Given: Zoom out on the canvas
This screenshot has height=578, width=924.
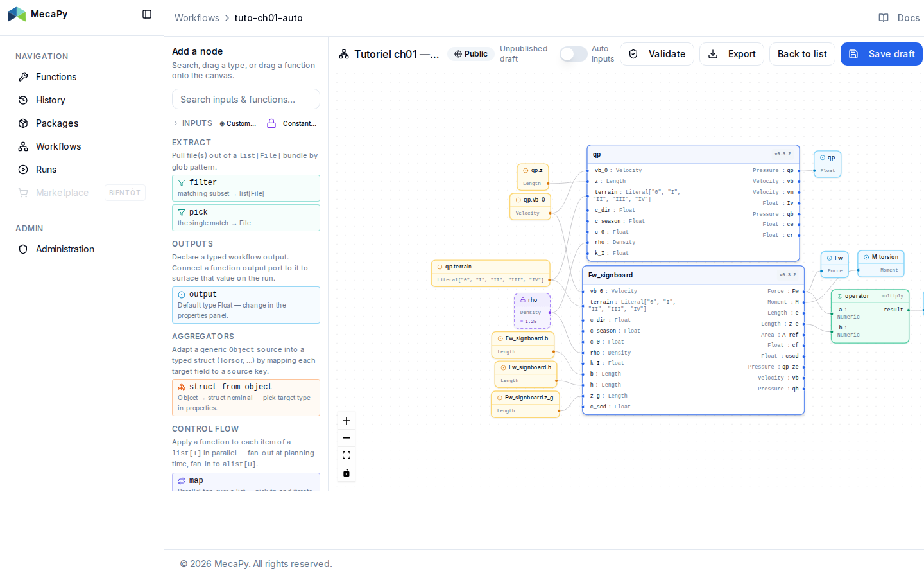Looking at the screenshot, I should coord(346,438).
